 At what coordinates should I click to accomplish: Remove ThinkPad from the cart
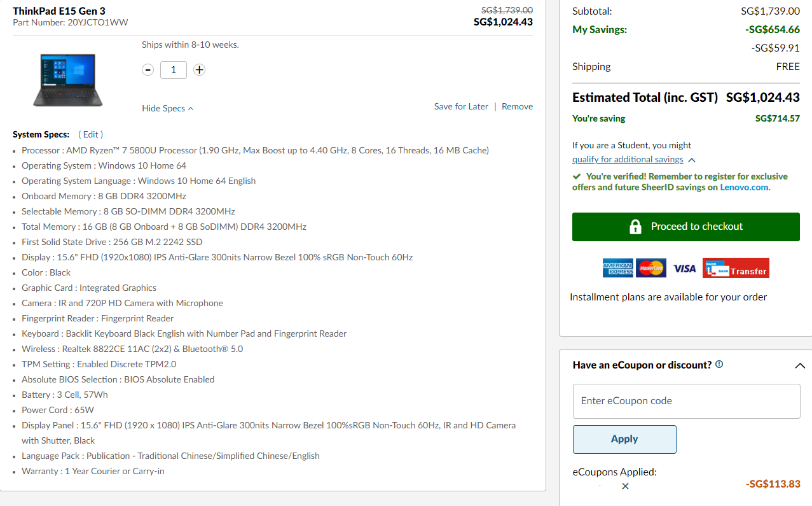tap(517, 106)
